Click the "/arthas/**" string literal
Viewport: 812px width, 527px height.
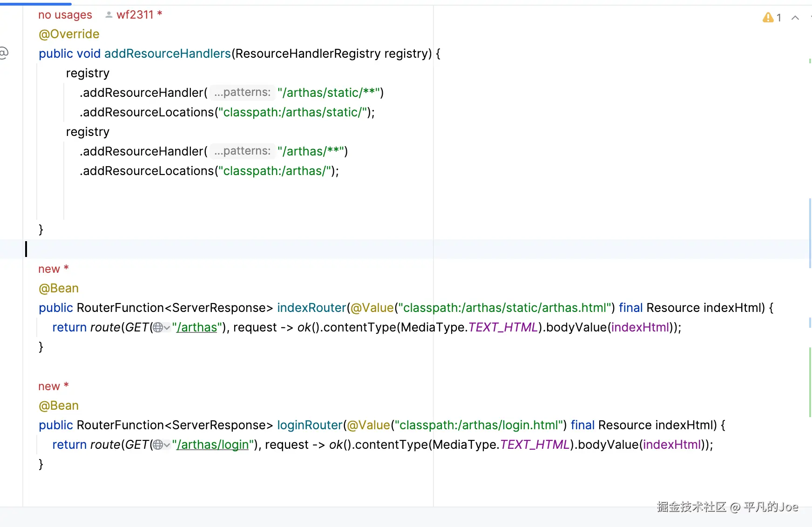[x=311, y=151]
